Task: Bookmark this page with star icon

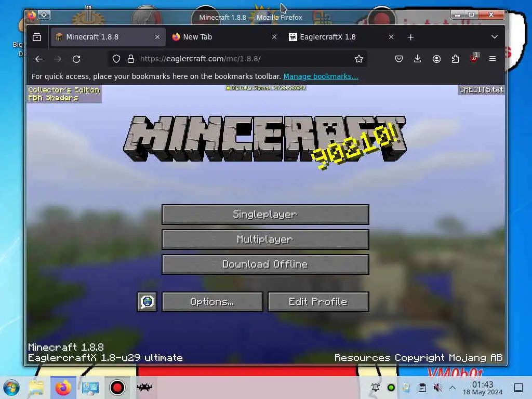Action: (358, 59)
